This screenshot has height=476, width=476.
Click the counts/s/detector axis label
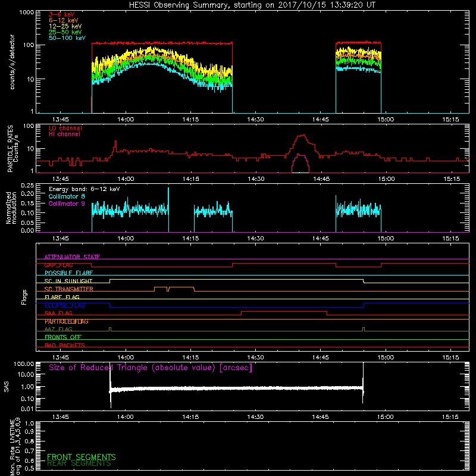coord(12,62)
